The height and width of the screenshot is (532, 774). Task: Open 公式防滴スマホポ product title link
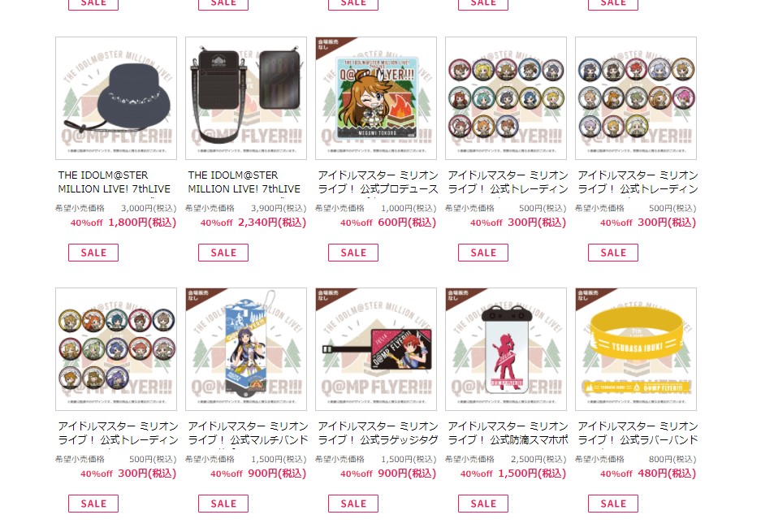[x=508, y=433]
